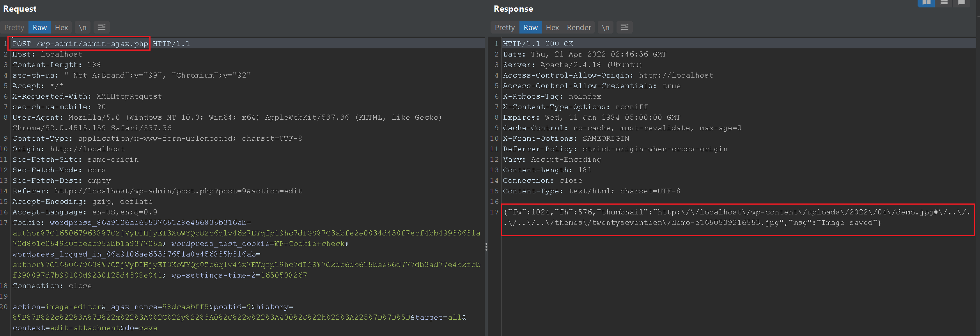Open the Hex tab in Response panel

pos(552,27)
